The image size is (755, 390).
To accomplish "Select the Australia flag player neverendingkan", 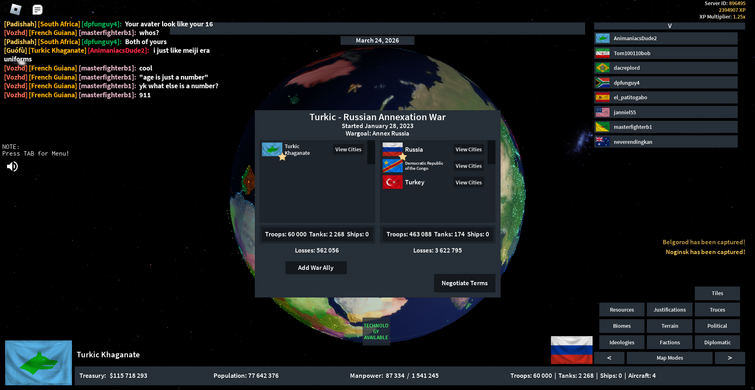I will pos(666,142).
